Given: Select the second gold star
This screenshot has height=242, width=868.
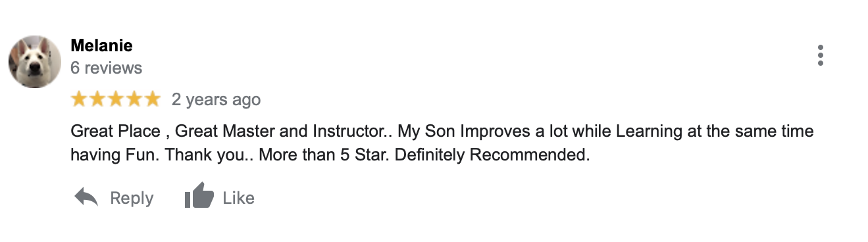Looking at the screenshot, I should (x=97, y=99).
